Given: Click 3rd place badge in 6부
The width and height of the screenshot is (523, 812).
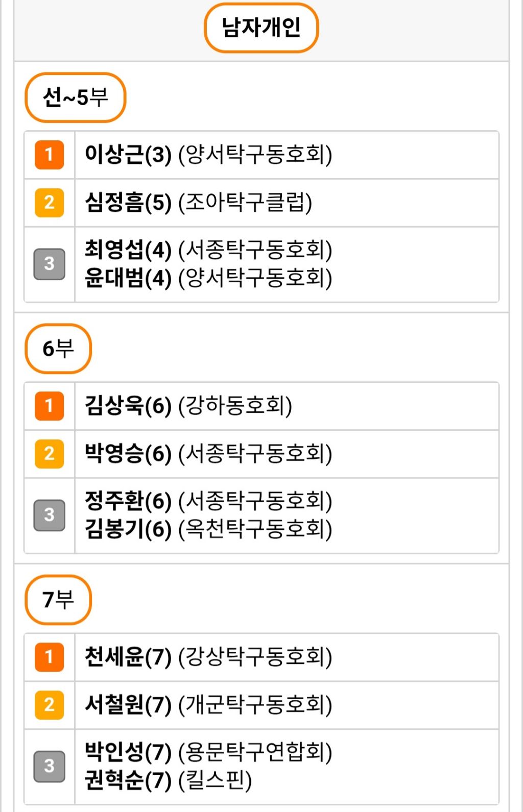Looking at the screenshot, I should point(49,515).
